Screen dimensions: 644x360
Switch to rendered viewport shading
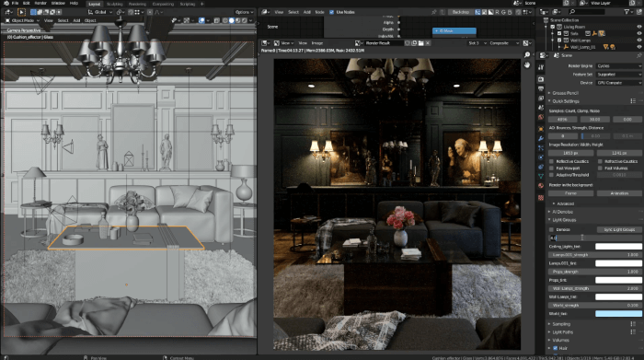tap(245, 20)
